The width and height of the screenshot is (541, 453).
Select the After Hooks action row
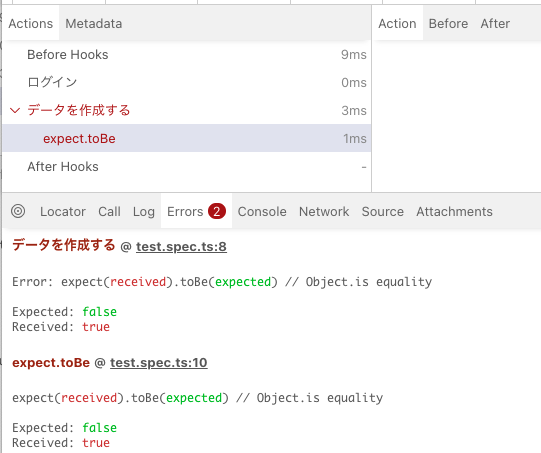(187, 167)
